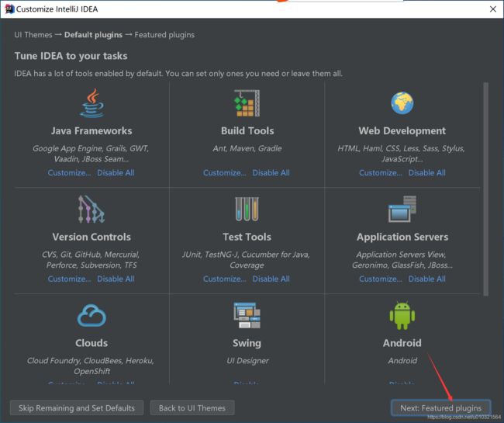Open Customize for Version Controls
504x423 pixels.
click(x=69, y=279)
